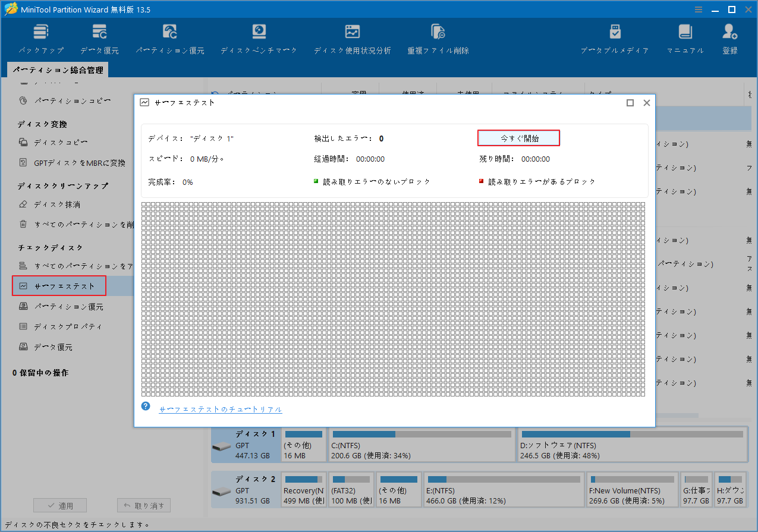
Task: Switch to the パーティション総合管理 tab
Action: click(x=57, y=70)
